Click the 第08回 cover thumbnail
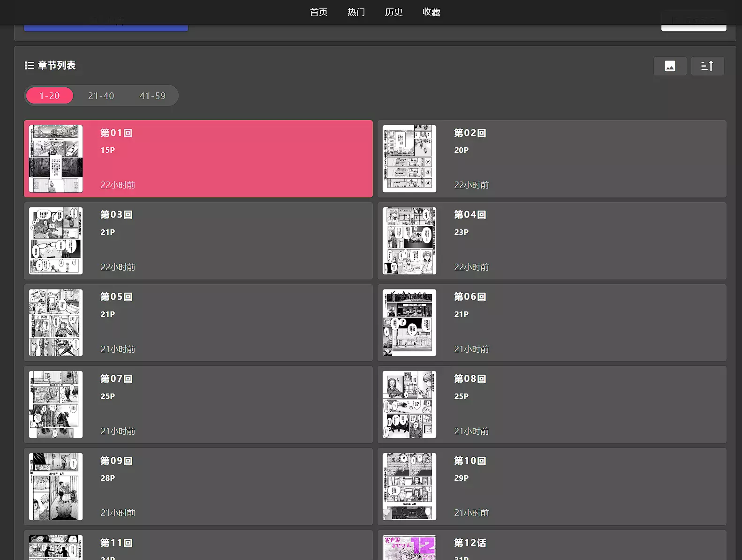 409,404
